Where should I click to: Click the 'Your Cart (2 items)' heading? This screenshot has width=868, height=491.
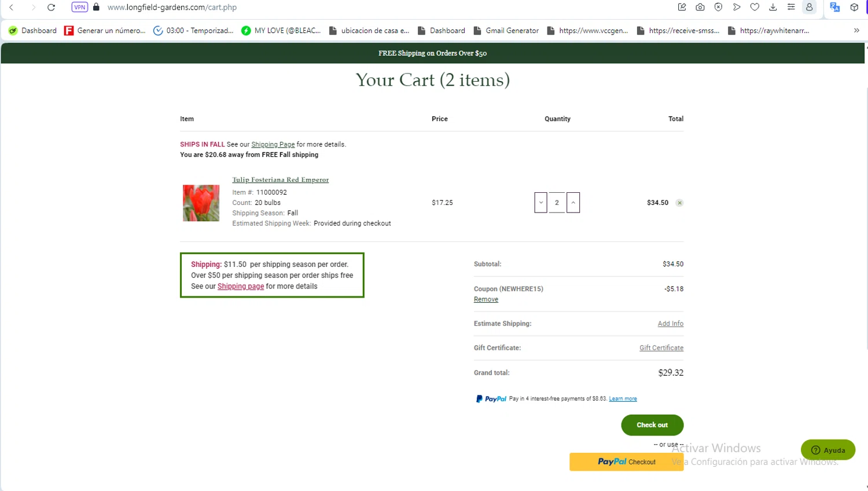433,80
